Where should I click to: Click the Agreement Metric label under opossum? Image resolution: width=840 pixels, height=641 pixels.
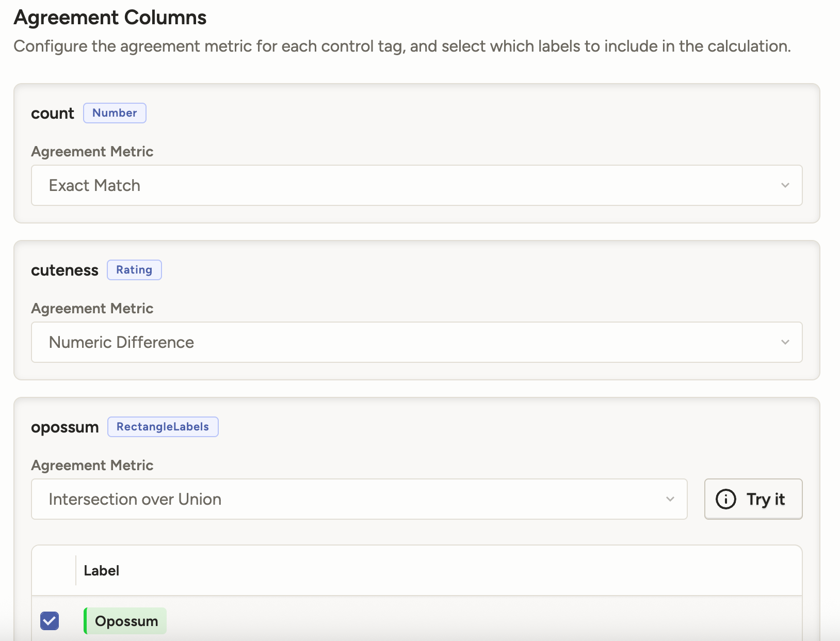click(92, 466)
